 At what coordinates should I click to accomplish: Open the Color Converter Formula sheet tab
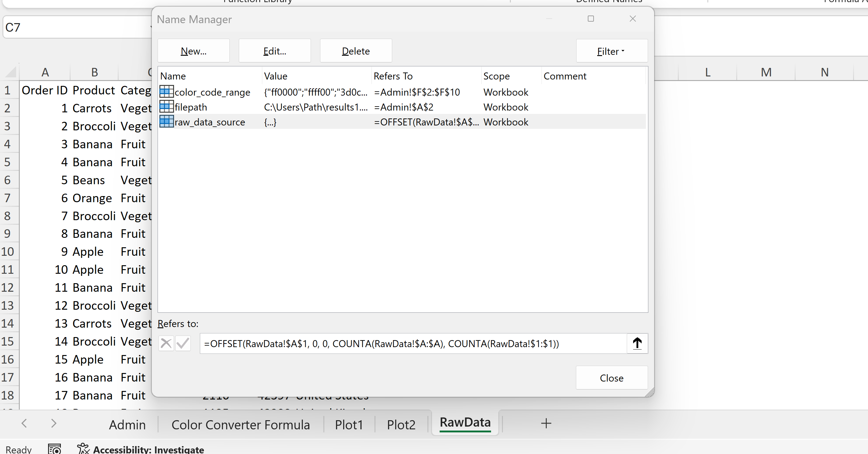point(241,425)
